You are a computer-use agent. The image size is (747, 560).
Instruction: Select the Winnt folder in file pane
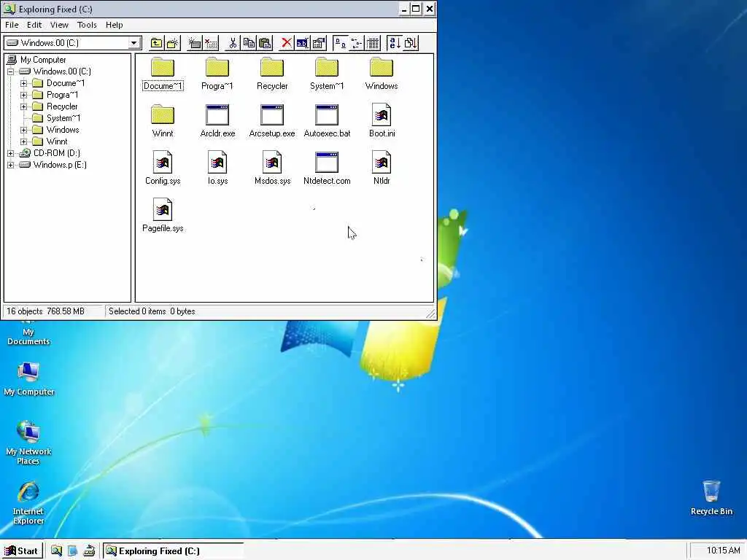pos(163,114)
